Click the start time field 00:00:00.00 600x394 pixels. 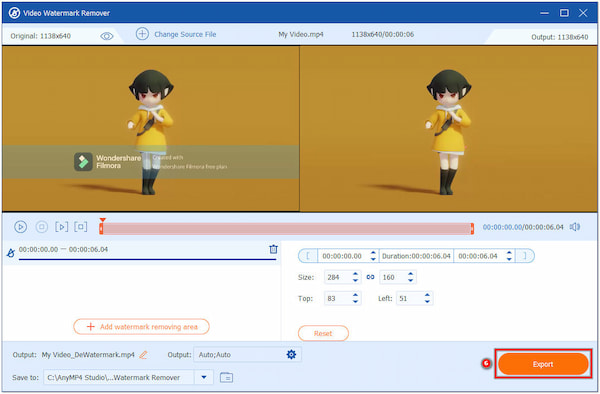pos(342,256)
